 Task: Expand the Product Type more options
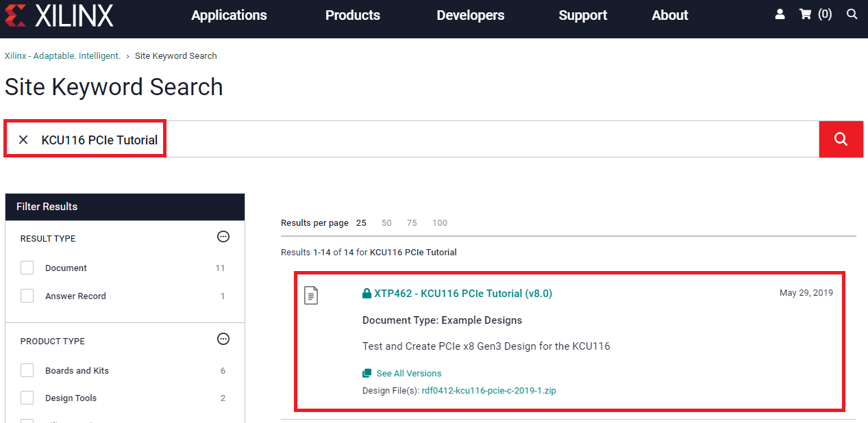tap(223, 339)
